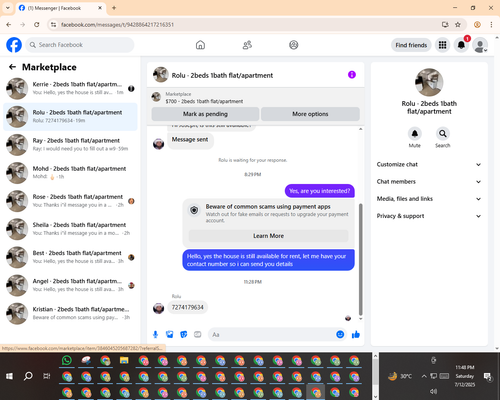This screenshot has height=400, width=500.
Task: Click the volume speaker tray icon
Action: [x=433, y=391]
